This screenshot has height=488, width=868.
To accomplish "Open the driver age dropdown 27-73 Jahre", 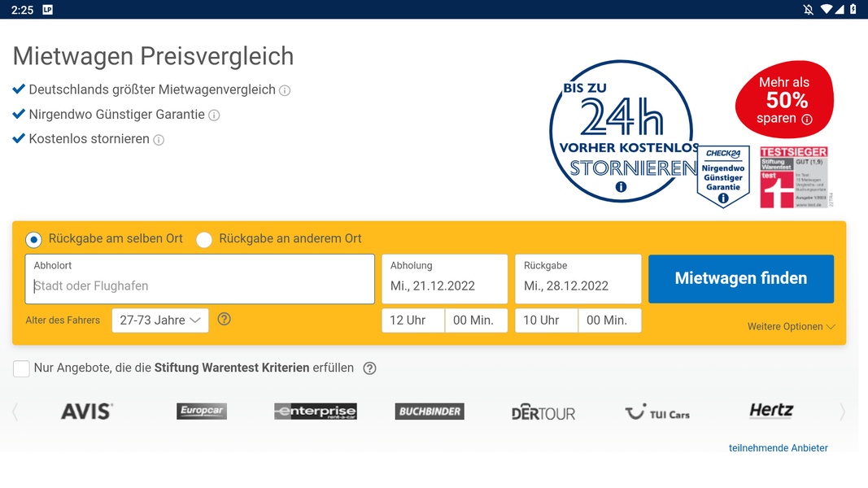I will click(160, 320).
